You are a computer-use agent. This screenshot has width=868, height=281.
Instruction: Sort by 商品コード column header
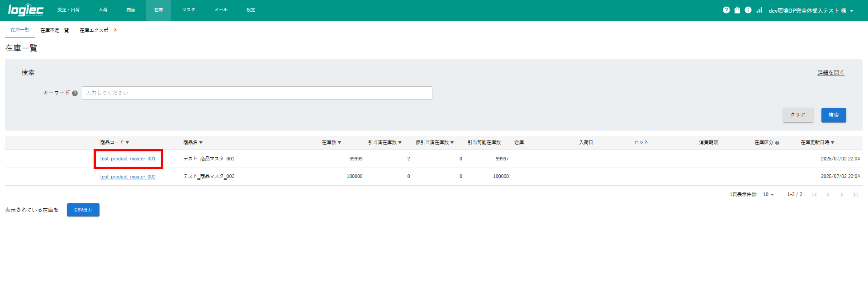[114, 142]
